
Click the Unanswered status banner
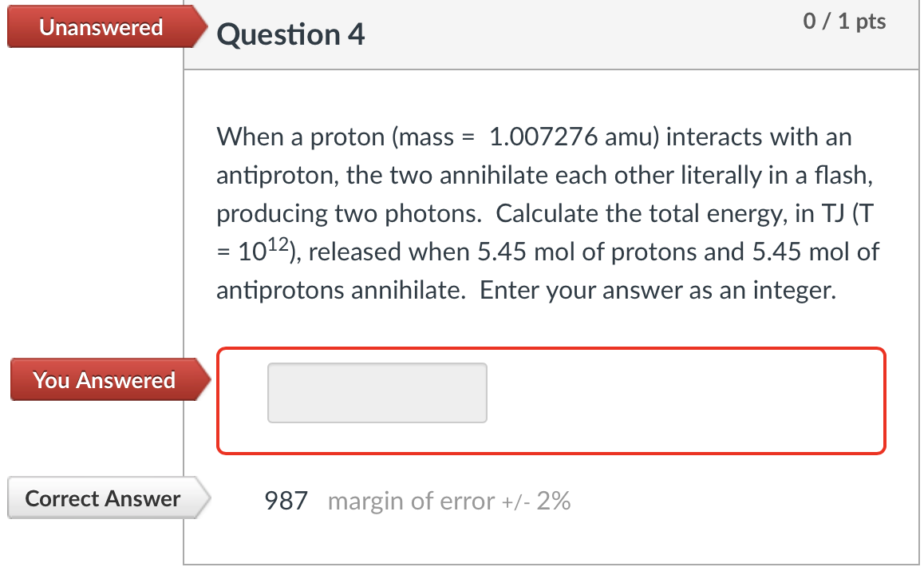tap(100, 26)
